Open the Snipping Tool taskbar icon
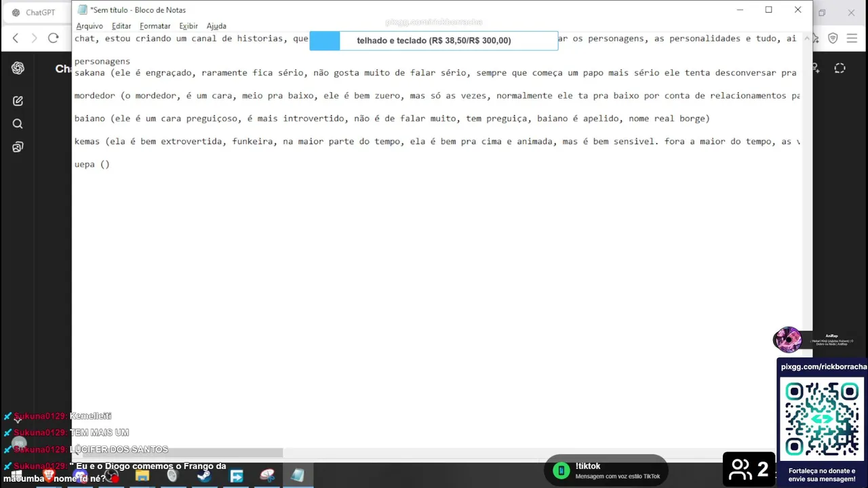Image resolution: width=868 pixels, height=488 pixels. (267, 476)
